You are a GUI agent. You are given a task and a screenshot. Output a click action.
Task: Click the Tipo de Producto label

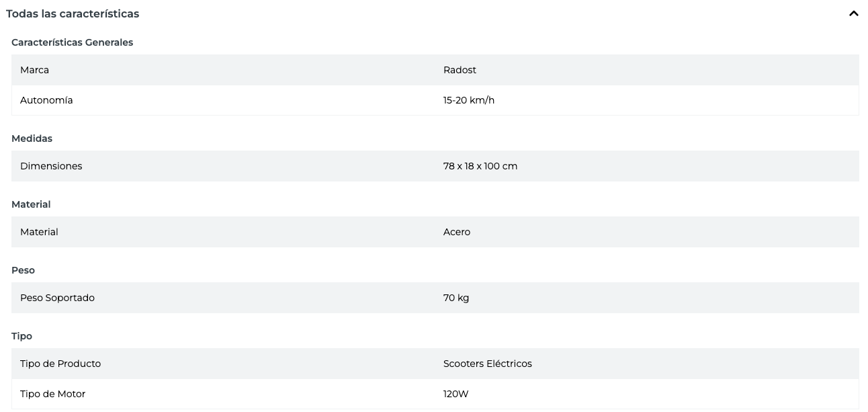[60, 364]
